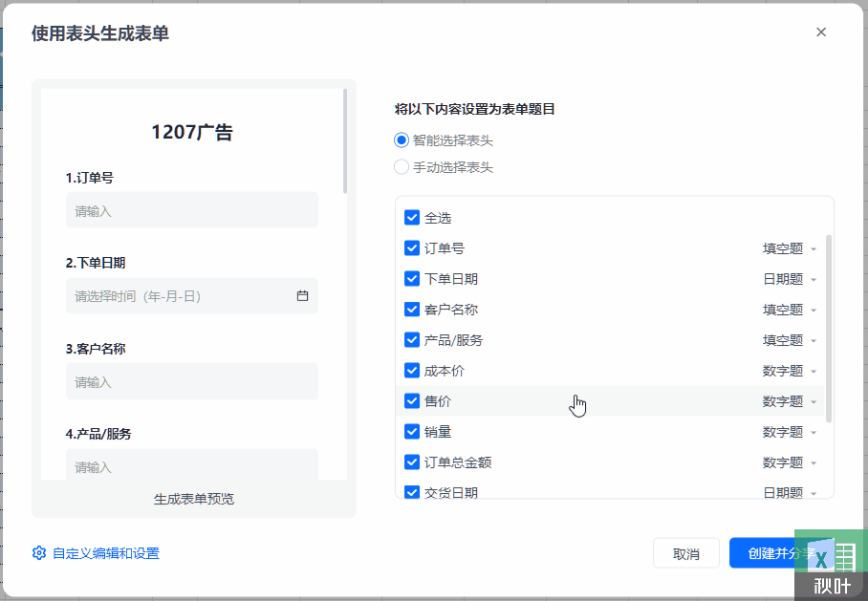Uncheck the 客户名称 checkbox

coord(412,309)
